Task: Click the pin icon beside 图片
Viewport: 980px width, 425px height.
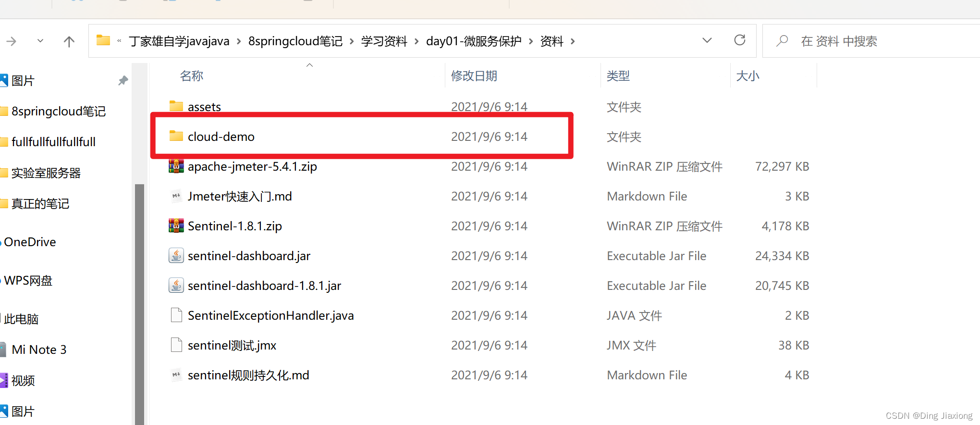Action: (123, 80)
